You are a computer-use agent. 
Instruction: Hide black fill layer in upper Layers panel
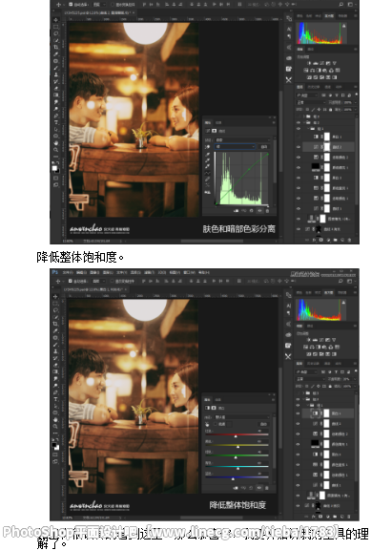(x=299, y=168)
